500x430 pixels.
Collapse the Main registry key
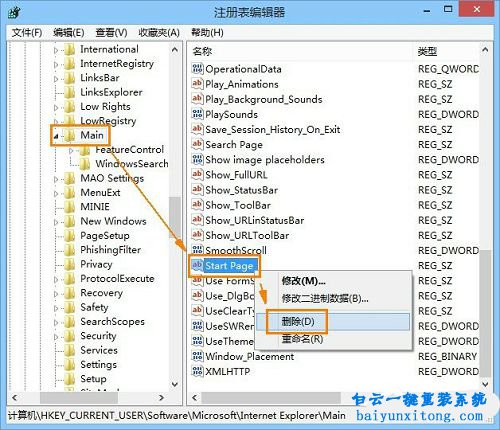click(x=56, y=136)
